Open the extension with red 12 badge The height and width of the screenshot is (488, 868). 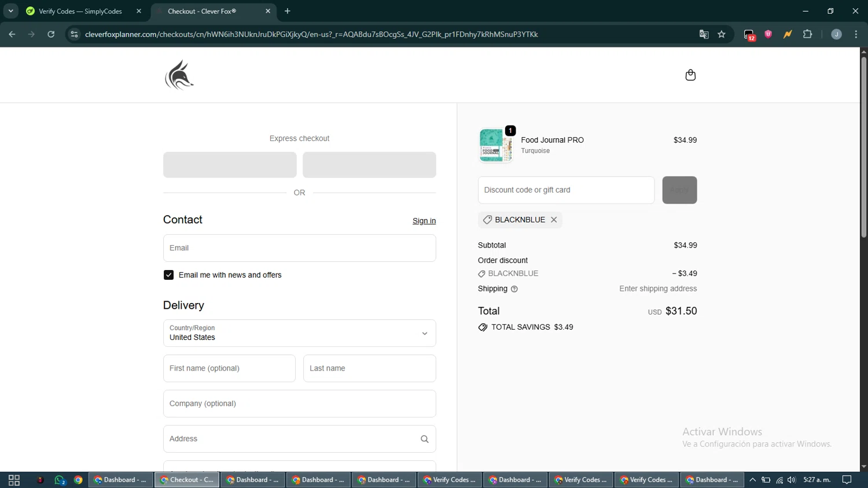pyautogui.click(x=749, y=35)
